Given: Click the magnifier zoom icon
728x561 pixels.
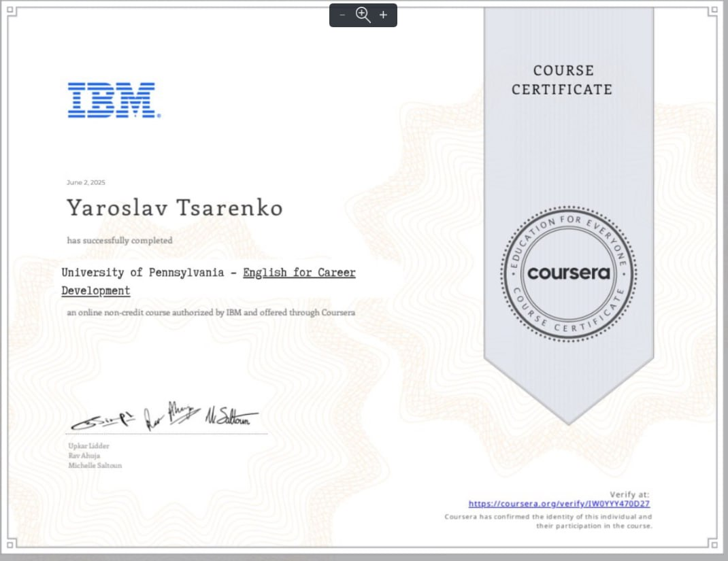Looking at the screenshot, I should tap(363, 15).
